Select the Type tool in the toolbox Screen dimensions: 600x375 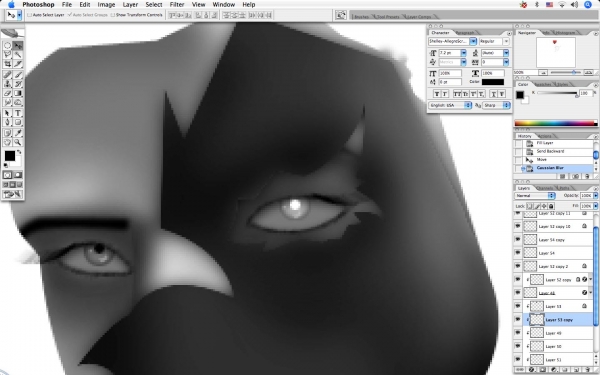point(18,113)
